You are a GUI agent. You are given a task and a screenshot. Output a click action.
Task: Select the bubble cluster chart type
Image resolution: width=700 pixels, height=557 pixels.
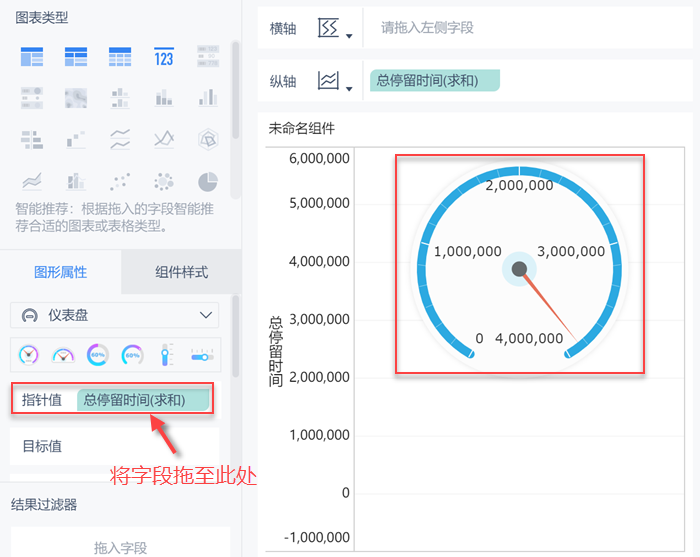click(x=164, y=182)
